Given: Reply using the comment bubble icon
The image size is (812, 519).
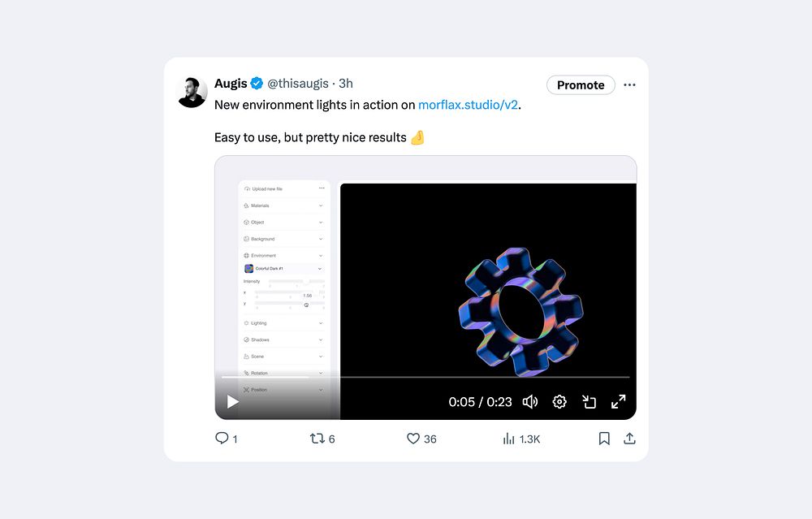Looking at the screenshot, I should pos(222,439).
